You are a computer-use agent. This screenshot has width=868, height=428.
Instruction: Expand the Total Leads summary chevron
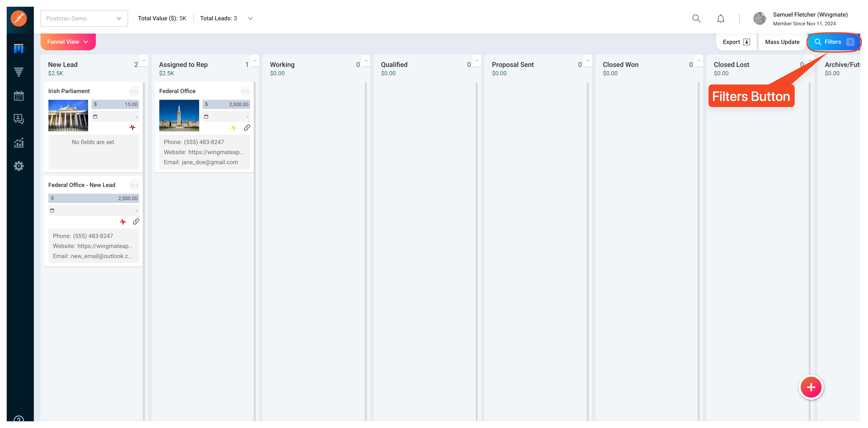pos(250,19)
